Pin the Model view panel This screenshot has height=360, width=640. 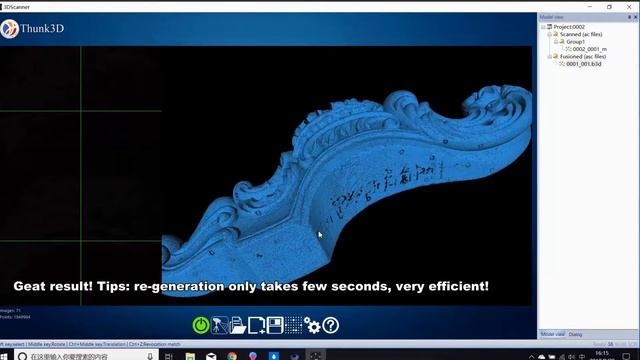click(629, 17)
